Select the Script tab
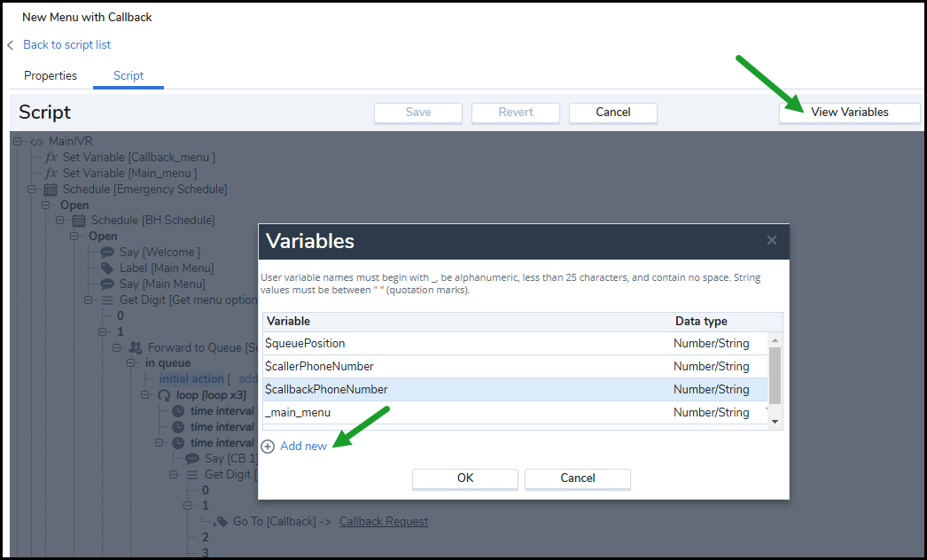This screenshot has width=927, height=560. (x=129, y=75)
